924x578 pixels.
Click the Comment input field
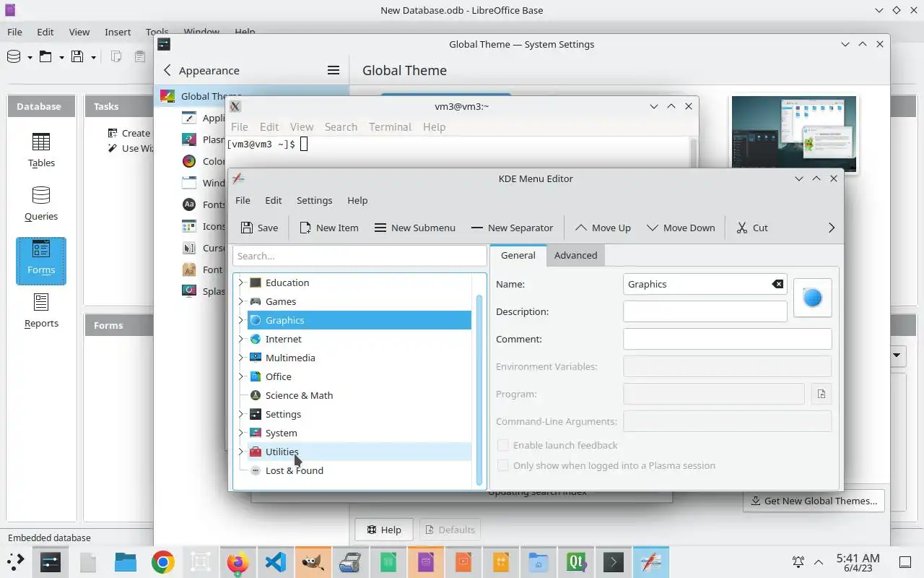point(727,339)
